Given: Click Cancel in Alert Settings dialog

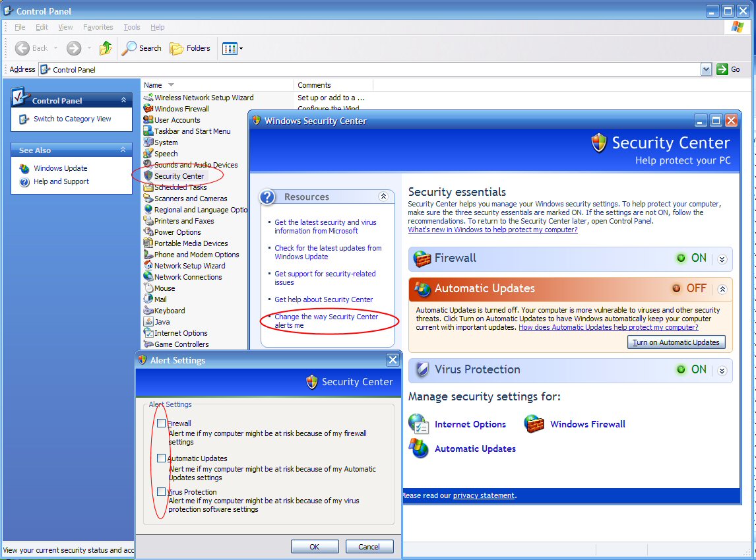Looking at the screenshot, I should tap(369, 547).
